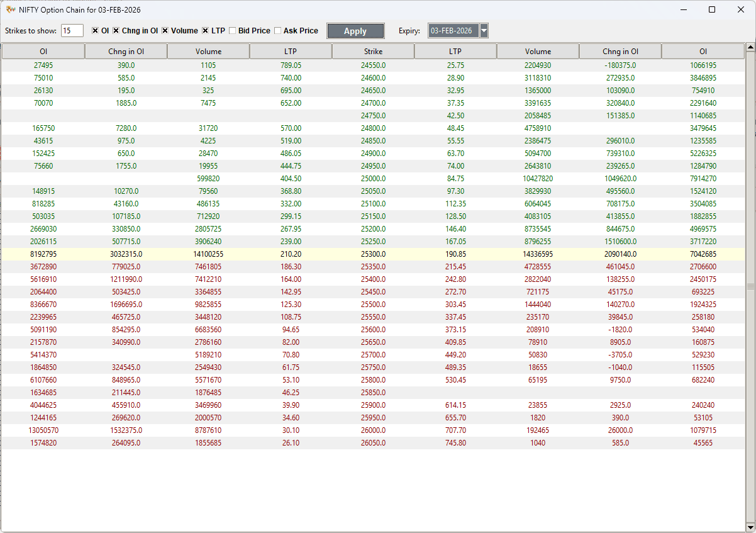Viewport: 756px width, 533px height.
Task: Click the Strikes to show input field
Action: coord(71,30)
